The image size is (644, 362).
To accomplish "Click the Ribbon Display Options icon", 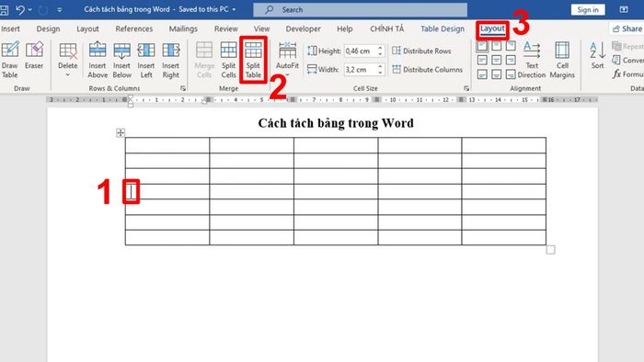I will 624,9.
